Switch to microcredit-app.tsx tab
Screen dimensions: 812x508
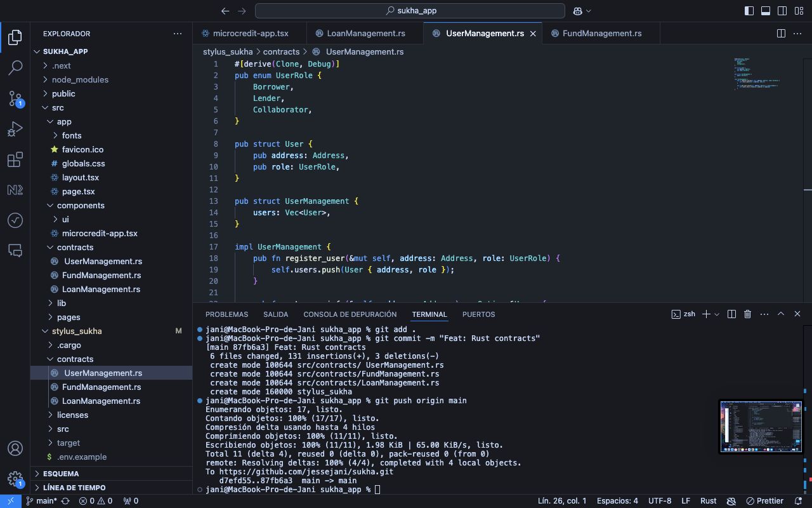point(249,33)
